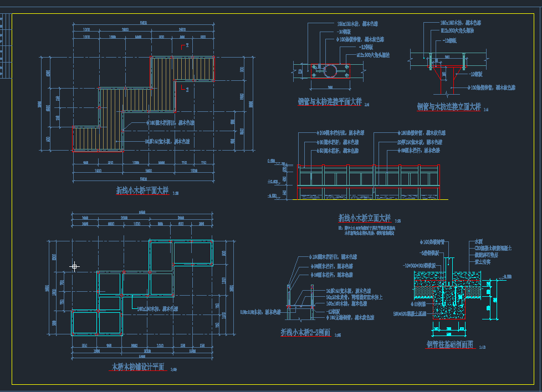Click the top-right beam cell in layout plan
542x392 pixels.
point(193,252)
